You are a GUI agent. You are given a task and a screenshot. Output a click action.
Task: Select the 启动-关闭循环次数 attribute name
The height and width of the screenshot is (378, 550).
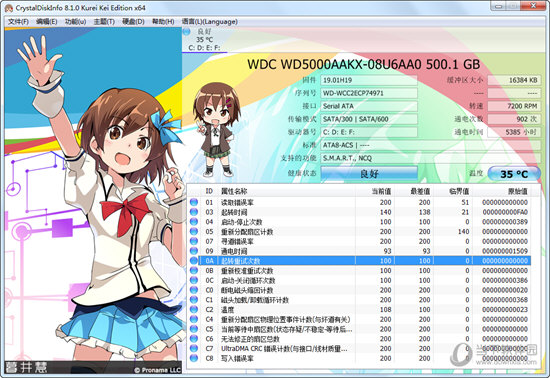coord(248,281)
